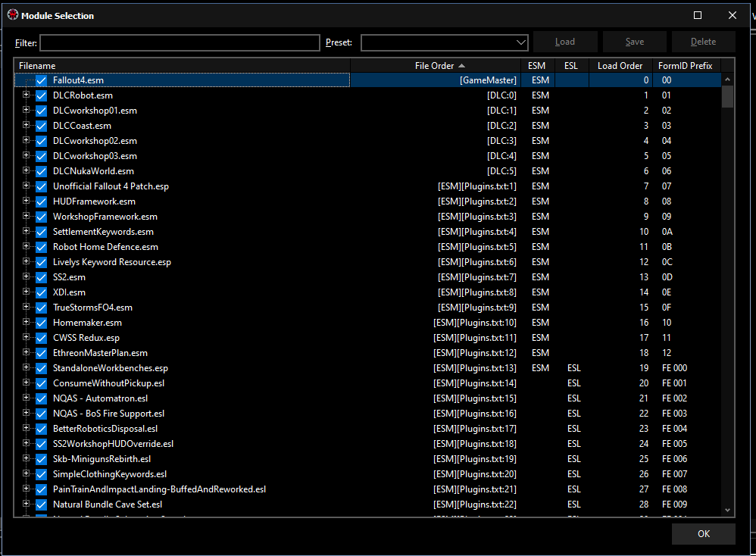Click the Load preset button
Screen dimensions: 756x556
coord(565,42)
